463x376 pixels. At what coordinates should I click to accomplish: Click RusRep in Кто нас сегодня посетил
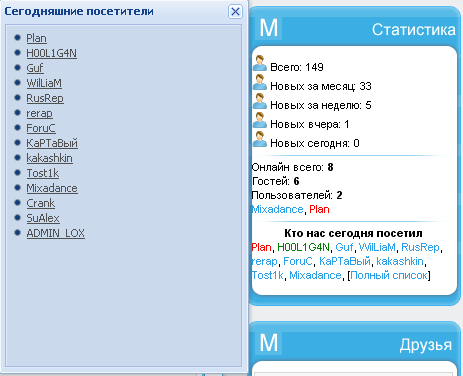click(x=420, y=247)
